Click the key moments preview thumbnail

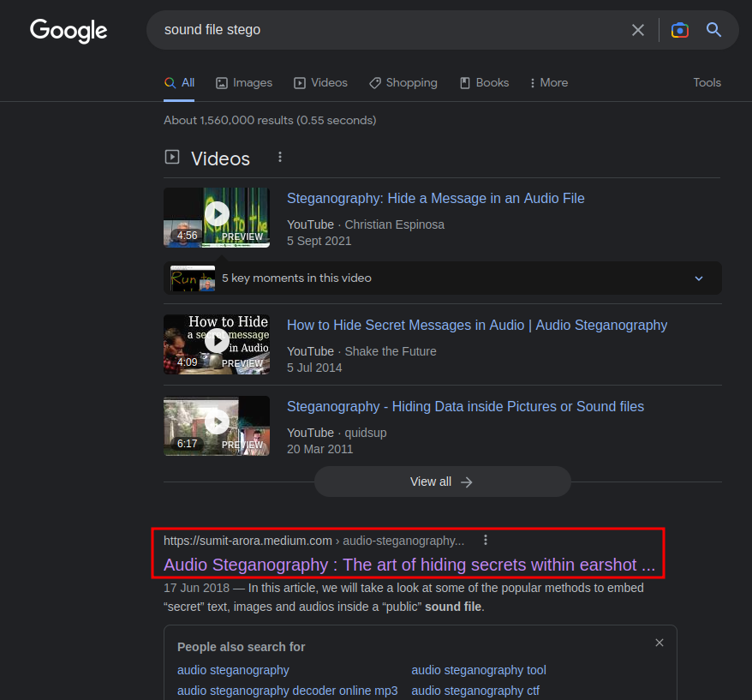pos(193,278)
